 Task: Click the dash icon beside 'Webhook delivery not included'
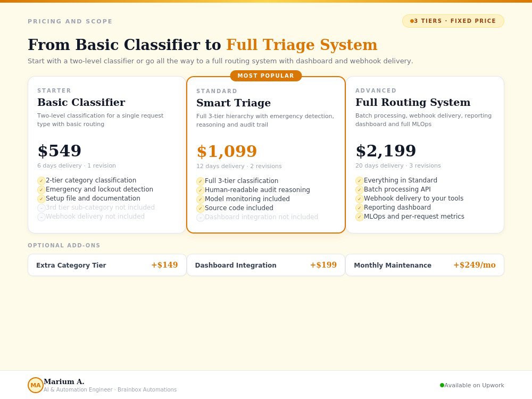point(41,217)
